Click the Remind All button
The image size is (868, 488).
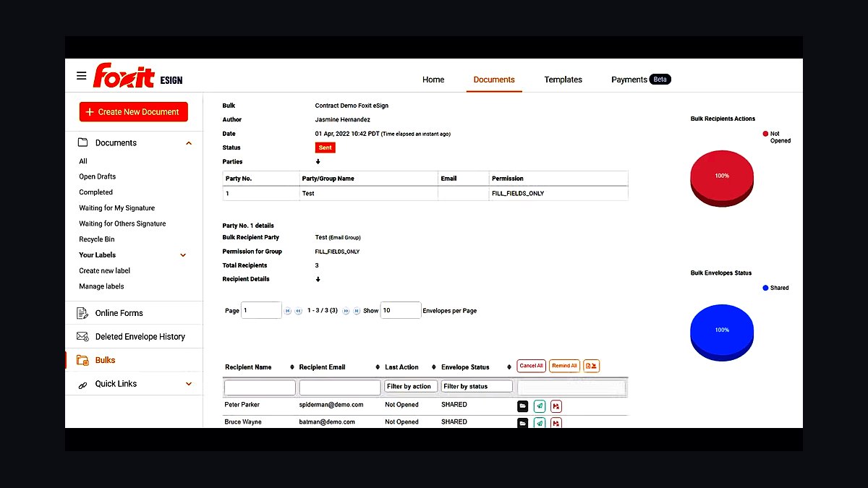564,366
